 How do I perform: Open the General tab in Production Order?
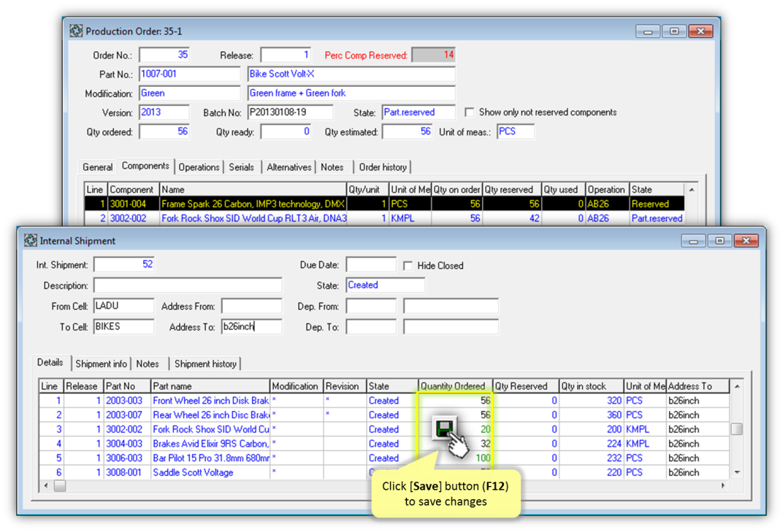(97, 167)
